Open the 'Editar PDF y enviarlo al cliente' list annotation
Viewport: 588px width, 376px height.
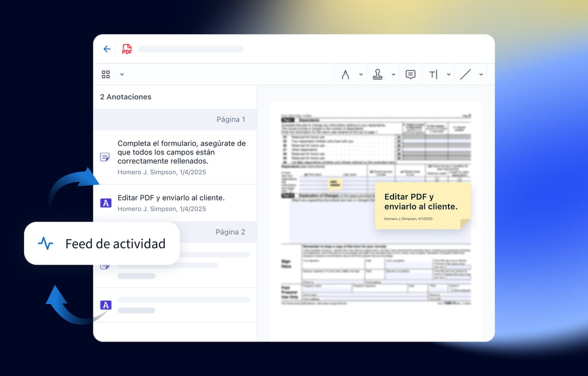[x=171, y=198]
